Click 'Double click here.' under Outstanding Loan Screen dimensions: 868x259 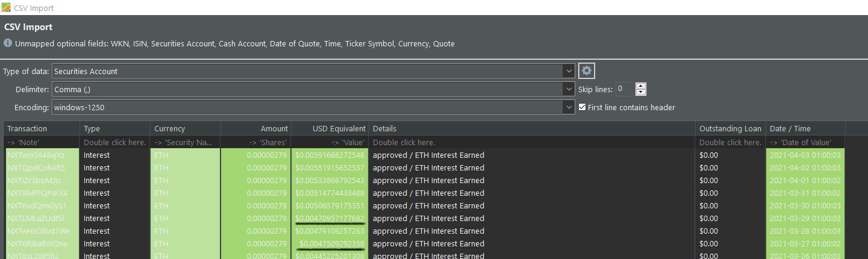click(731, 142)
